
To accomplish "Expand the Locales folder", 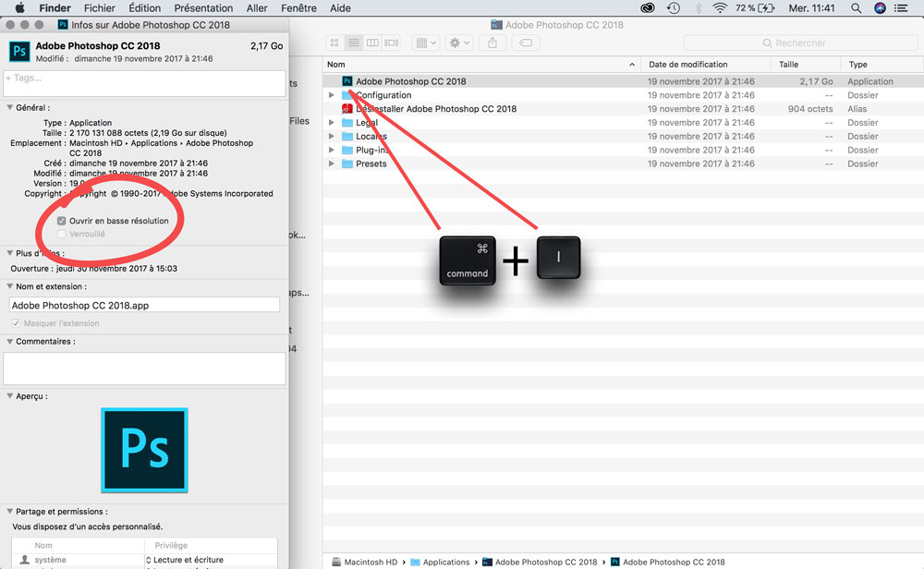I will click(332, 136).
